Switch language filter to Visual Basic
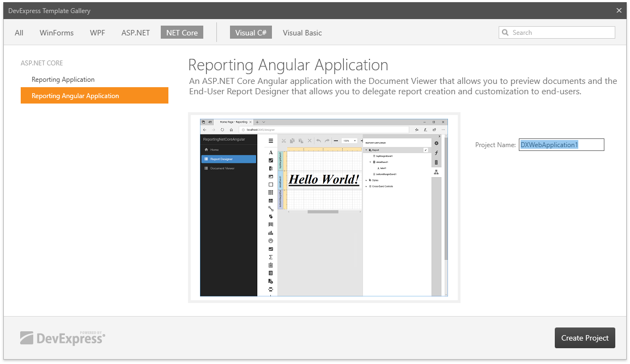630x364 pixels. [x=302, y=33]
